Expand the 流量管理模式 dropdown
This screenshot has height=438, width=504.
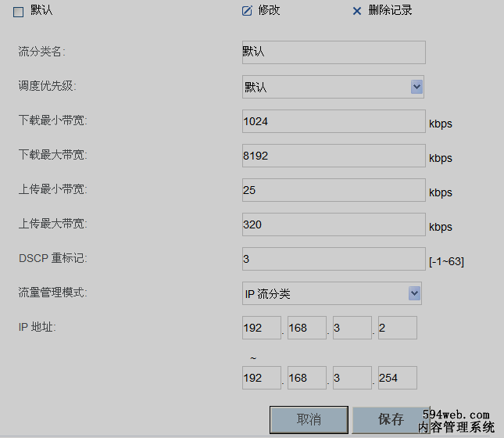click(332, 293)
